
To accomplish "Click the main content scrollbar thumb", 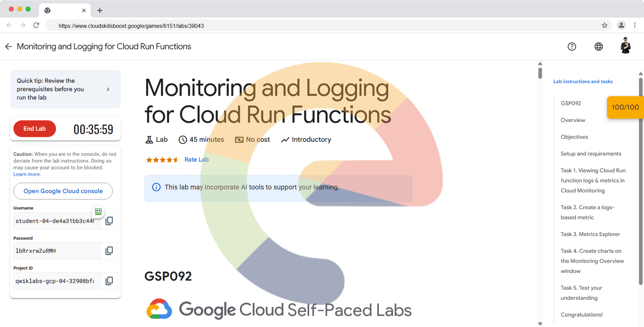I will pos(540,73).
